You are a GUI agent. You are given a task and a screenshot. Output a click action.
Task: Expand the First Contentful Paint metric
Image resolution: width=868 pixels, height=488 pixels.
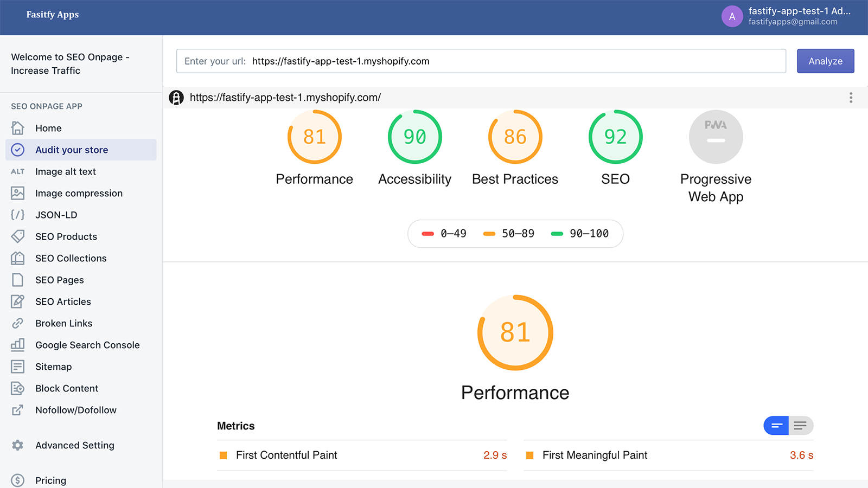click(x=362, y=455)
